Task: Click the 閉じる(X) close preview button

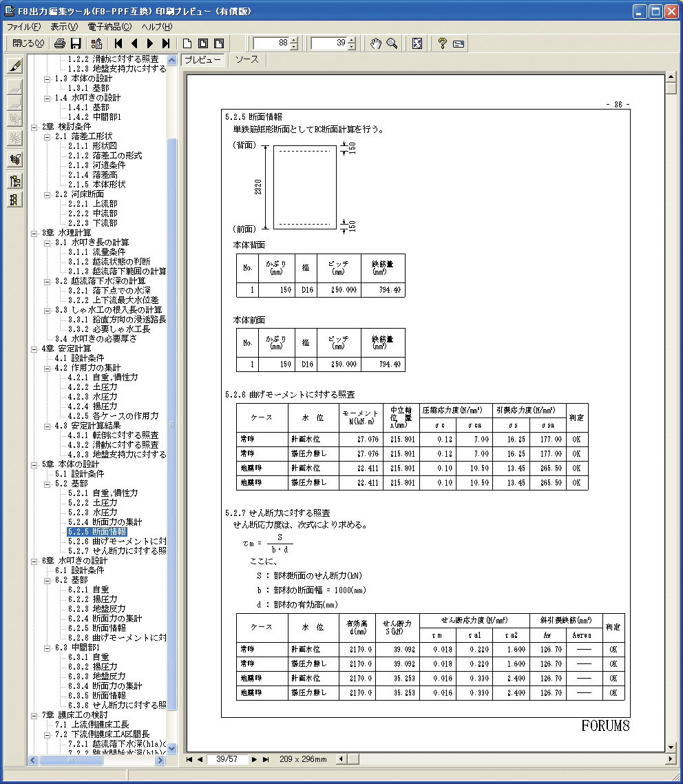Action: 28,43
